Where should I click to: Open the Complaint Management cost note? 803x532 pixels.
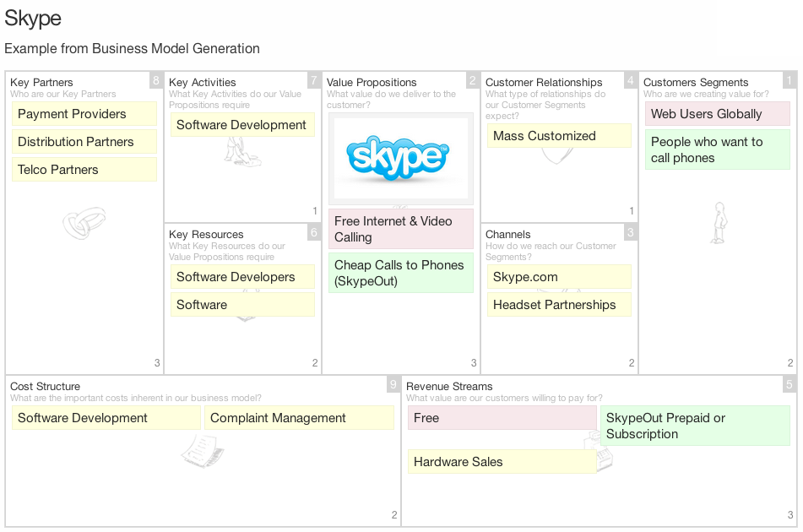299,418
